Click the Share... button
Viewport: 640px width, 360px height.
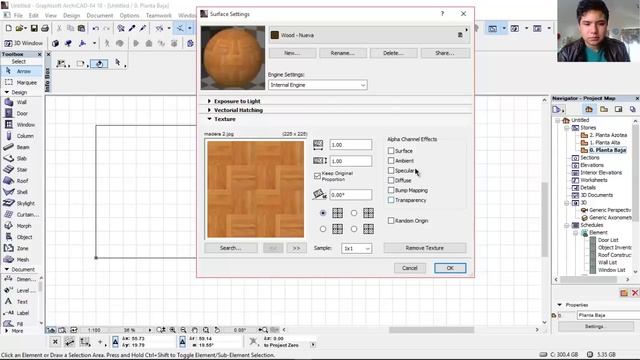[445, 53]
